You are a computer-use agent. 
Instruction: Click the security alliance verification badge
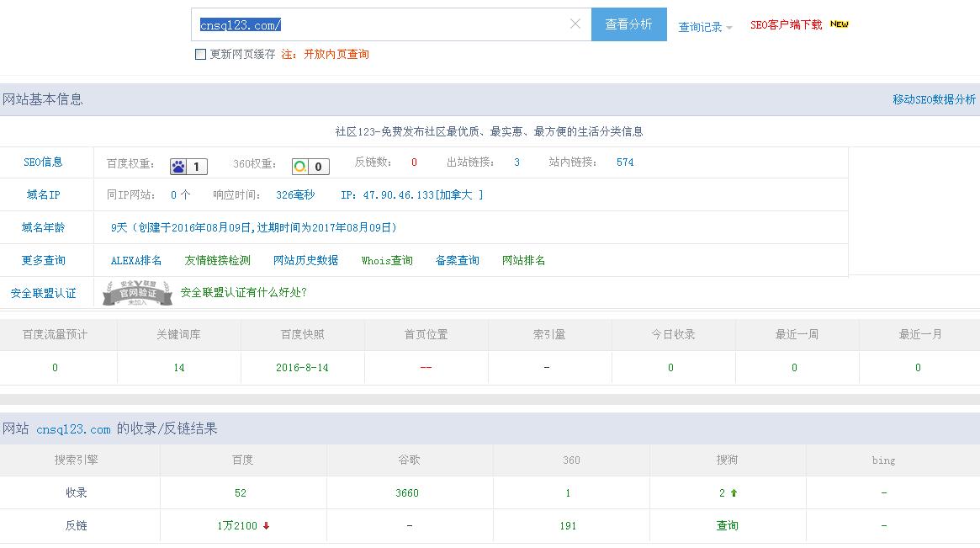point(137,293)
